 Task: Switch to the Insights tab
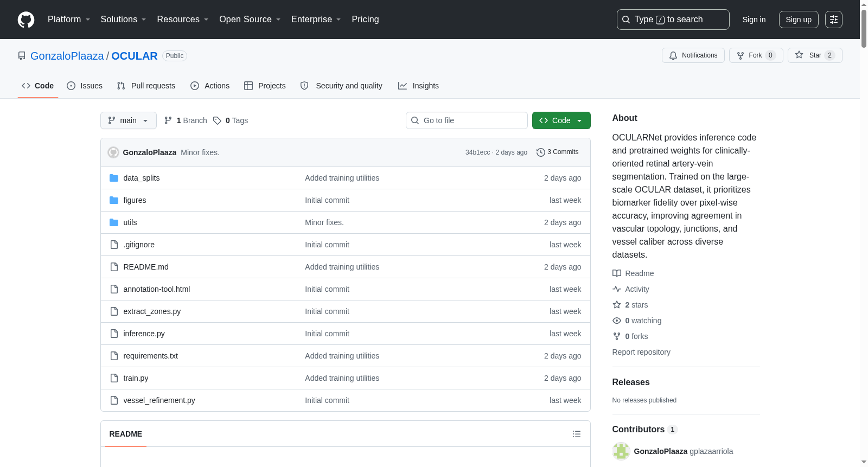(418, 86)
